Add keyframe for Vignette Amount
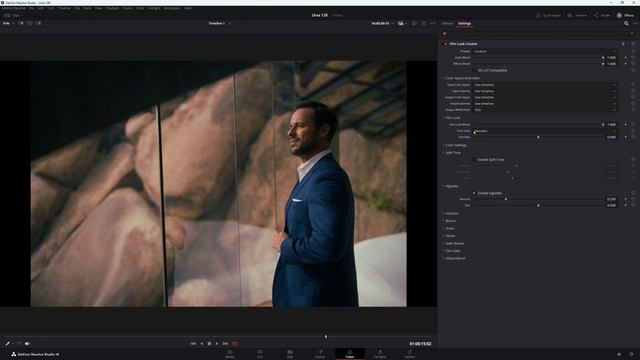The width and height of the screenshot is (640, 360). [626, 199]
